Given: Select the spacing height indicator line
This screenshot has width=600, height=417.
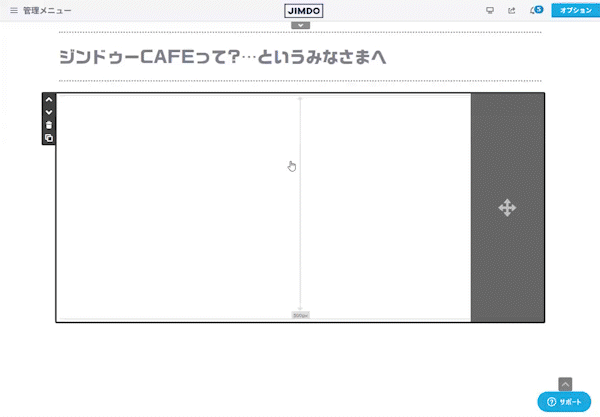Looking at the screenshot, I should [x=300, y=204].
